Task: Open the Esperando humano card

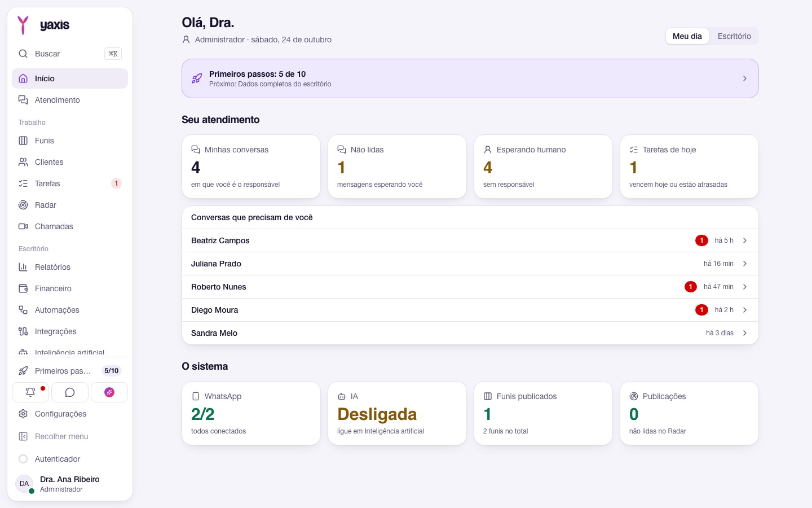Action: point(543,167)
